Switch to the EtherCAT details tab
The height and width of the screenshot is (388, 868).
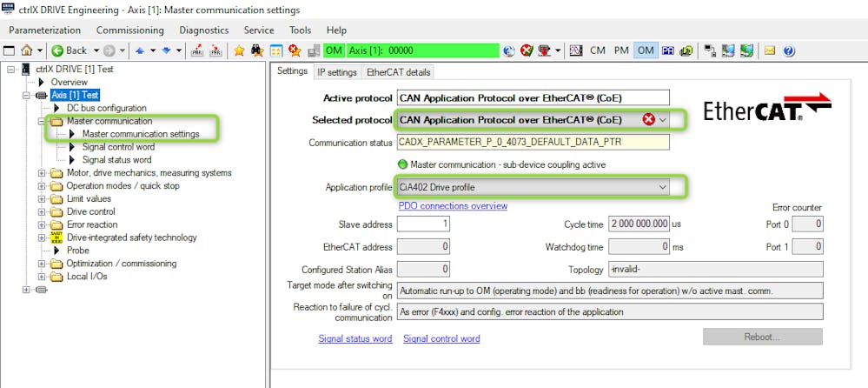(x=397, y=72)
